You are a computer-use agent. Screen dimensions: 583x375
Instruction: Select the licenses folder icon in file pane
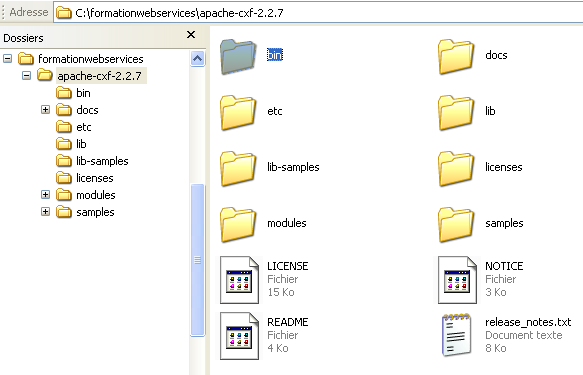pos(456,168)
